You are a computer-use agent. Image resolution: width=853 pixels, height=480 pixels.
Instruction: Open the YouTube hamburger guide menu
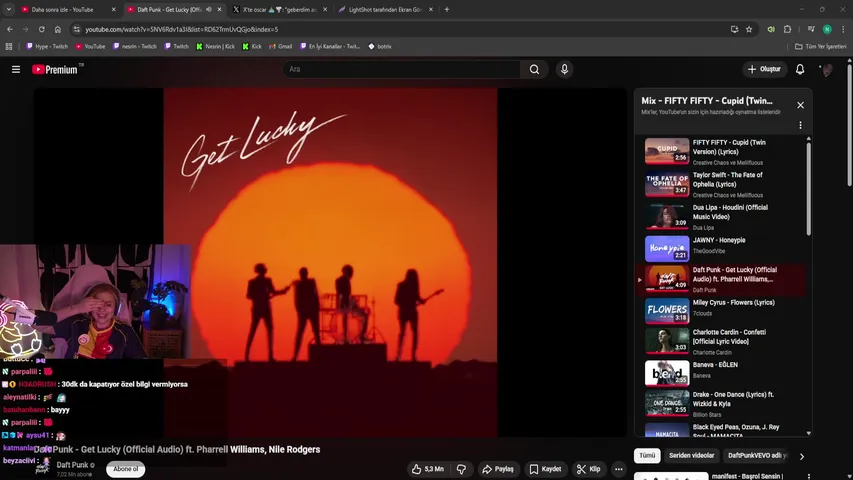coord(16,70)
